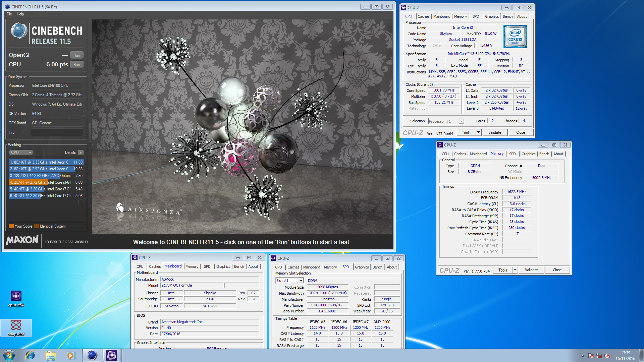Click the Intel Core i3 logo badge
The image size is (644, 362).
coord(515,37)
